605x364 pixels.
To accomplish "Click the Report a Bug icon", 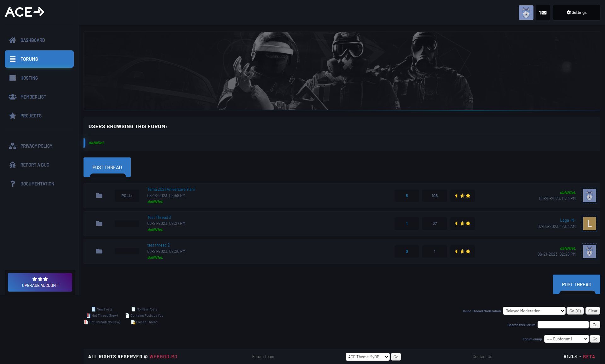I will pyautogui.click(x=13, y=165).
